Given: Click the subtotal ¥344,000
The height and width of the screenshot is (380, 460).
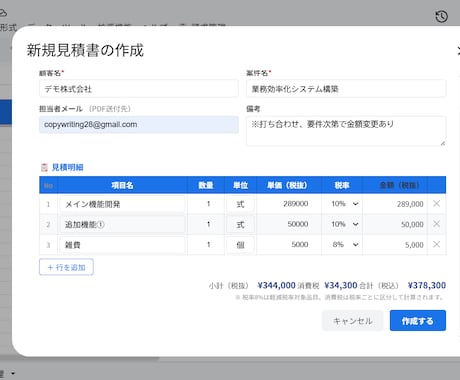Looking at the screenshot, I should (276, 285).
